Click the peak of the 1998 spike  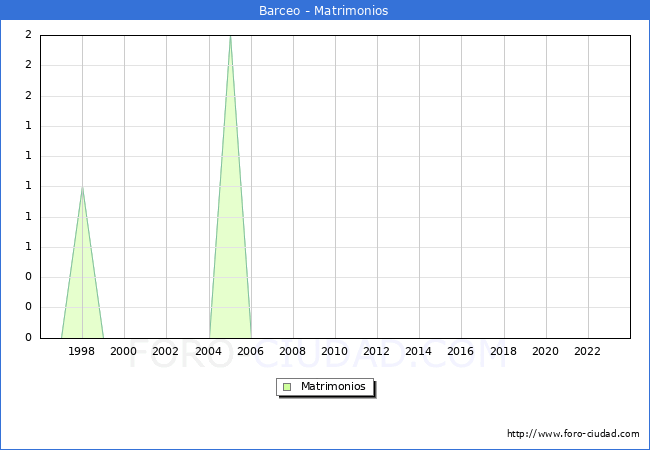[x=82, y=187]
